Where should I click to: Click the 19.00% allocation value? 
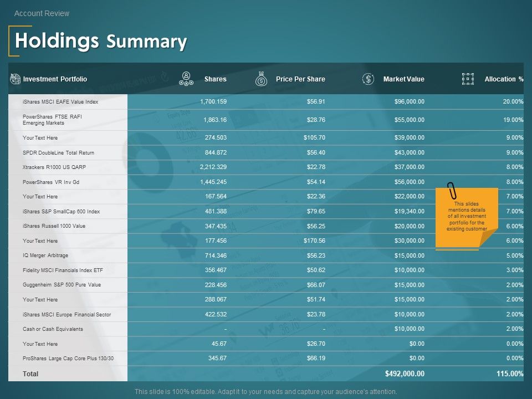(x=513, y=120)
